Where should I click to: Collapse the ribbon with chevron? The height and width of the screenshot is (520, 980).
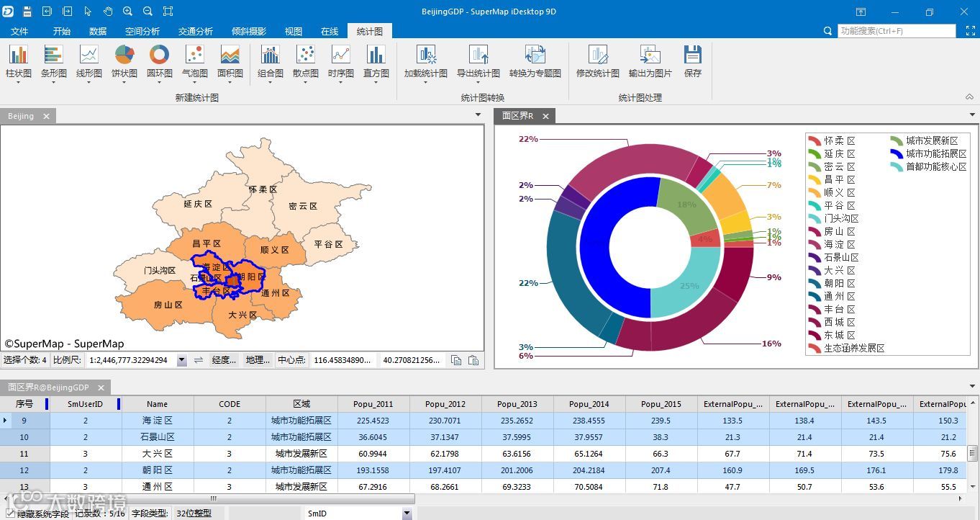click(x=969, y=97)
